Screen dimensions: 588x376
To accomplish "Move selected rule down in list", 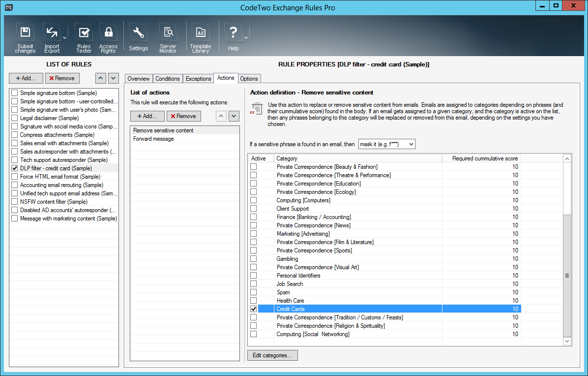I will pos(114,78).
